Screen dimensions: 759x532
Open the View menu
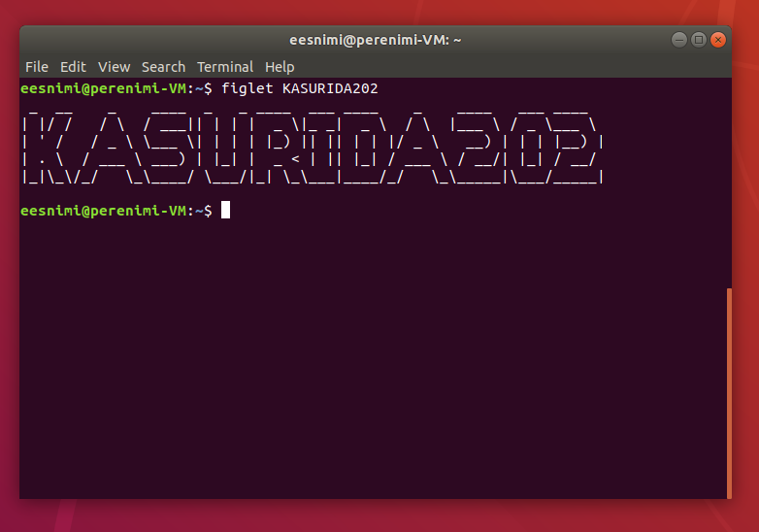point(114,67)
